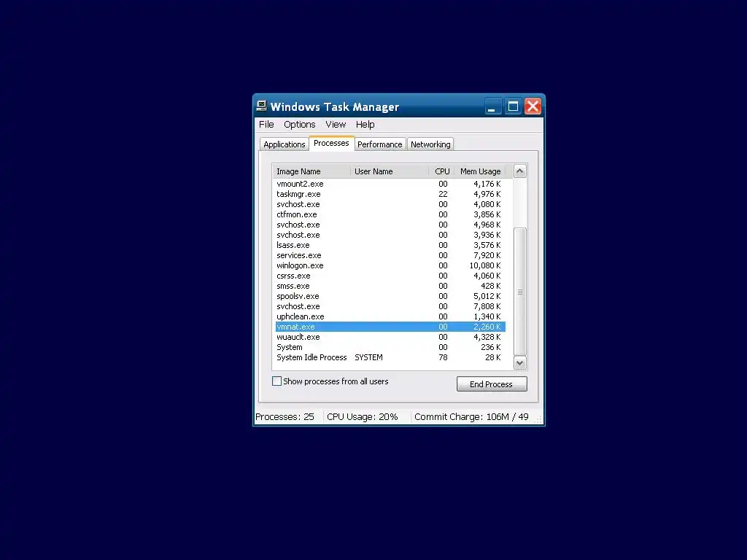Select svchost.exe using 3,936 K
747x560 pixels.
pyautogui.click(x=390, y=235)
